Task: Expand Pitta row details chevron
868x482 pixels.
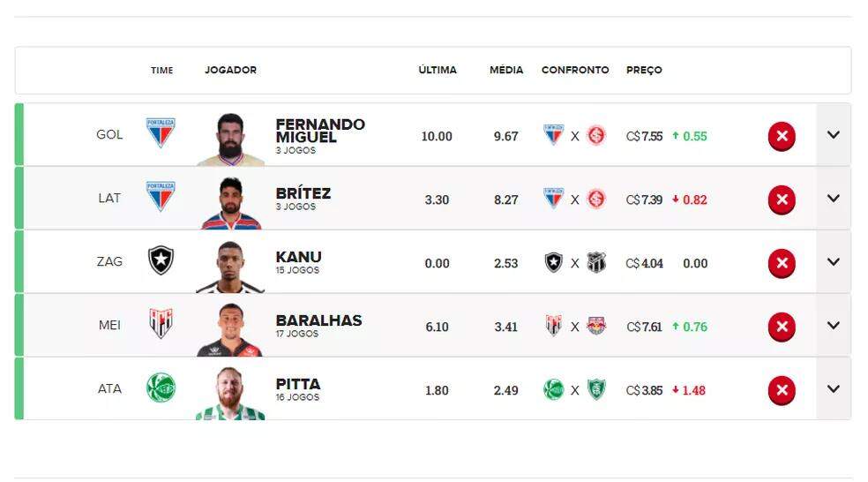Action: (x=833, y=389)
